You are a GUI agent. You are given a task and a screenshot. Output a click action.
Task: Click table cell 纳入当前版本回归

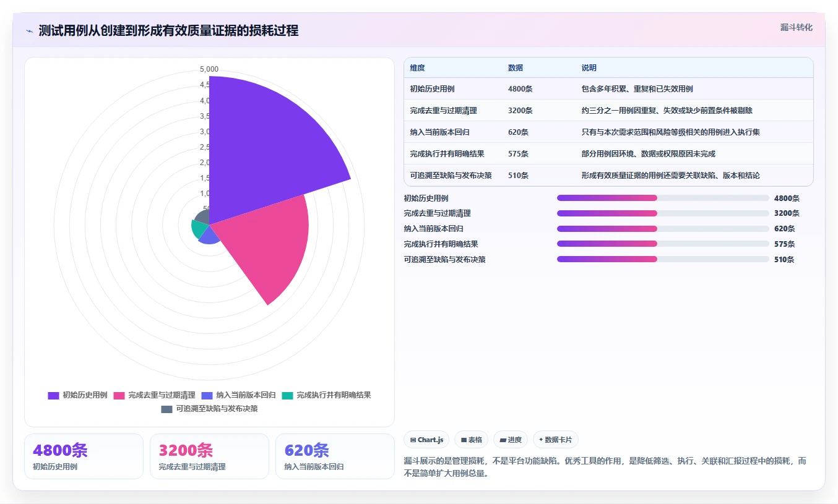click(440, 132)
